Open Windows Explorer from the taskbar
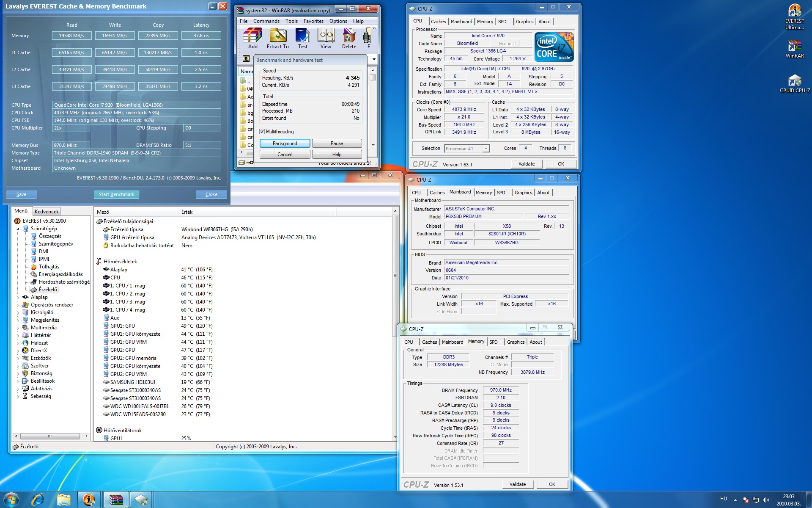This screenshot has height=508, width=812. [64, 500]
